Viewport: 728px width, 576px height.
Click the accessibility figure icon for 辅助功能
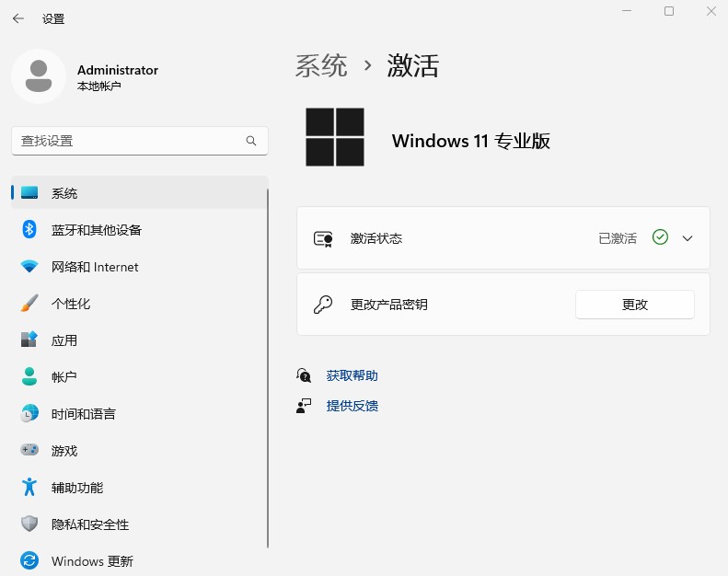[29, 488]
